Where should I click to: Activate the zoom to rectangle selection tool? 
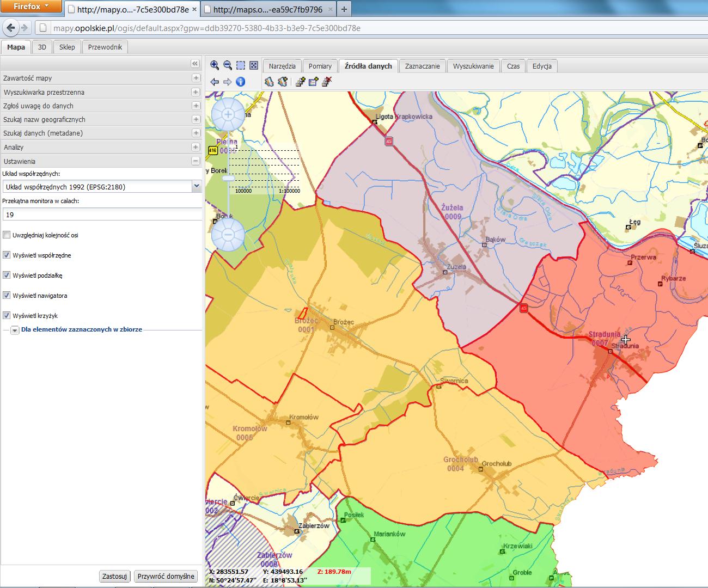pos(241,65)
